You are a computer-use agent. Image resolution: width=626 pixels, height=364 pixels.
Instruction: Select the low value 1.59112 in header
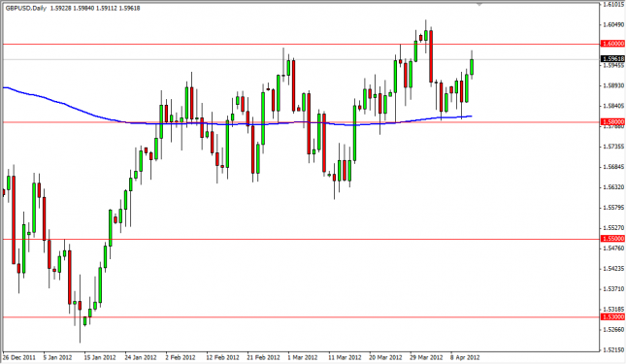point(106,8)
